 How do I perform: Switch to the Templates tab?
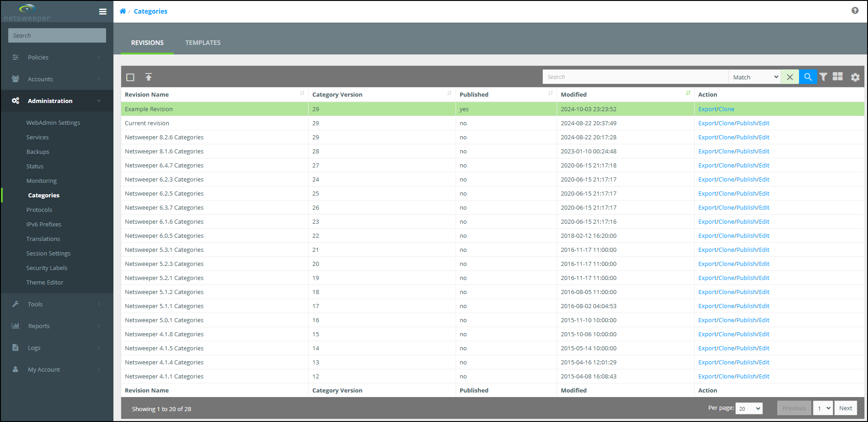(x=203, y=43)
